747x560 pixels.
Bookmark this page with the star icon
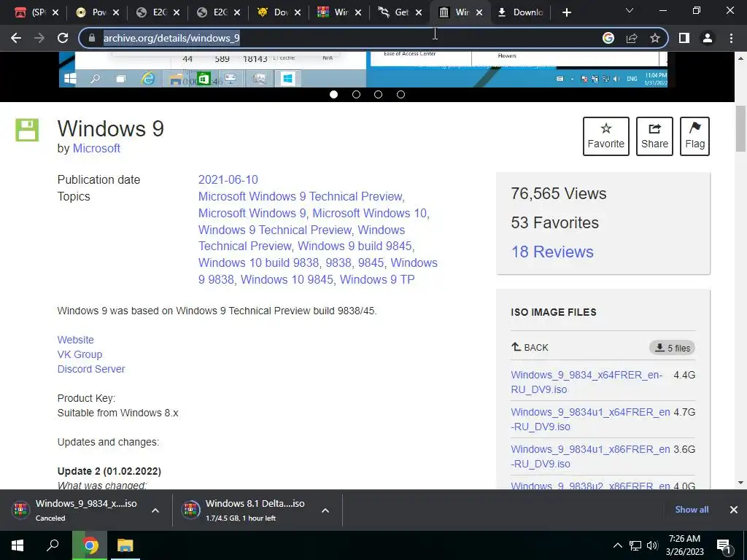(655, 38)
